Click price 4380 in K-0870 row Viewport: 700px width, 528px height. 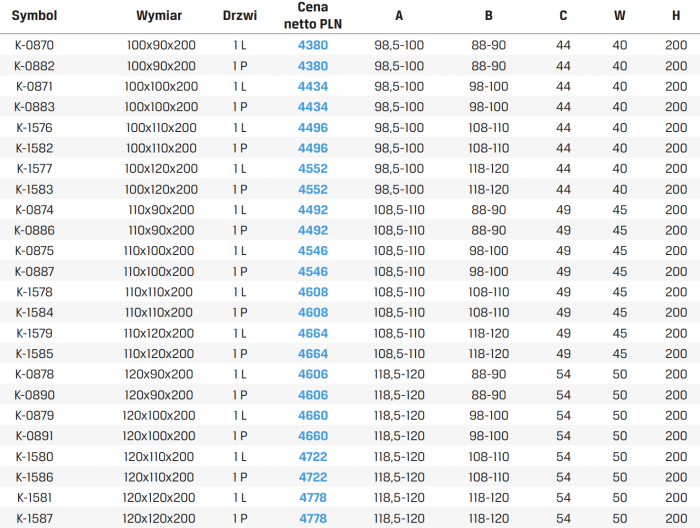pos(313,45)
